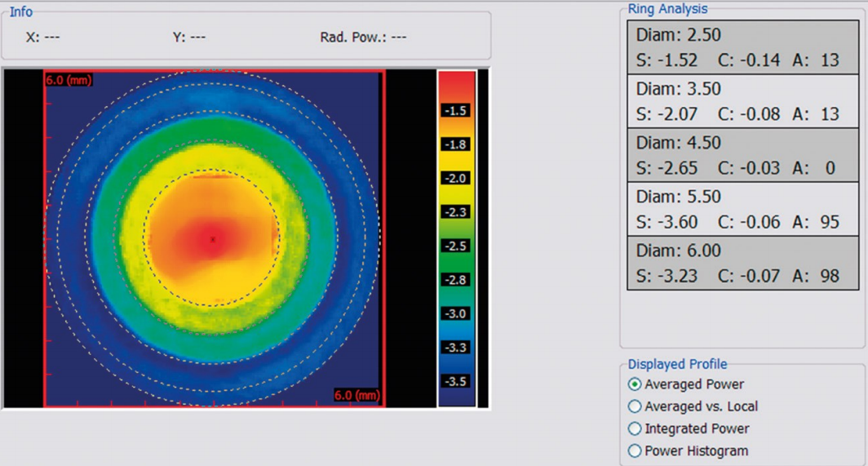Click the -2.0 yellow color scale label

455,178
